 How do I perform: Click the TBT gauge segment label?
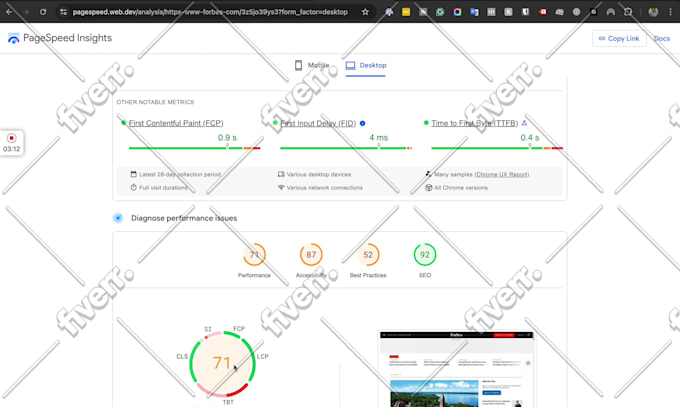(228, 402)
